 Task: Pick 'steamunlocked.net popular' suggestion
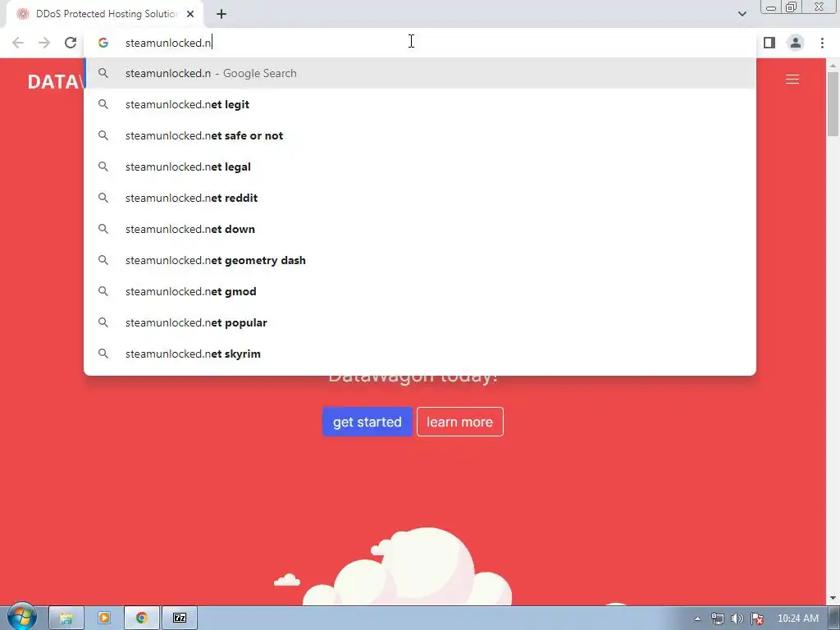pyautogui.click(x=420, y=322)
